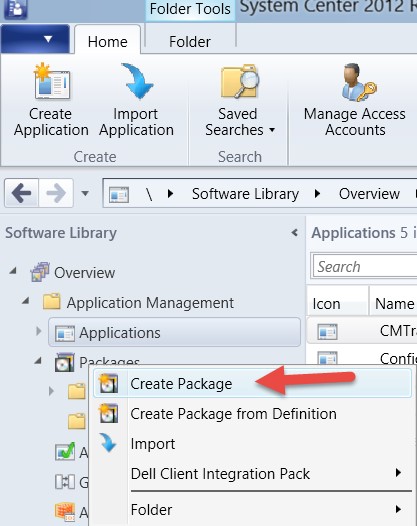Open the blue application menu dropdown

(35, 39)
